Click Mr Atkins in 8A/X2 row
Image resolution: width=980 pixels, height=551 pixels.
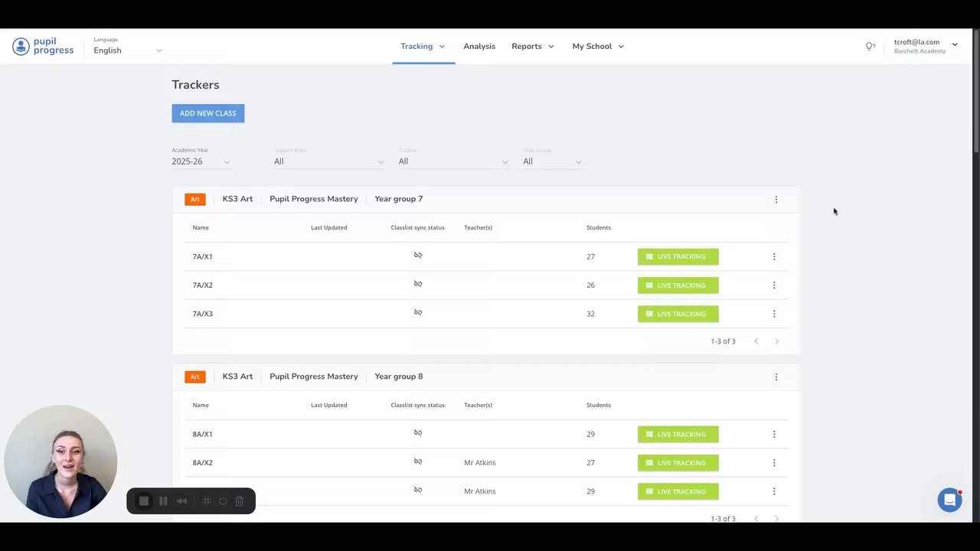(x=480, y=462)
